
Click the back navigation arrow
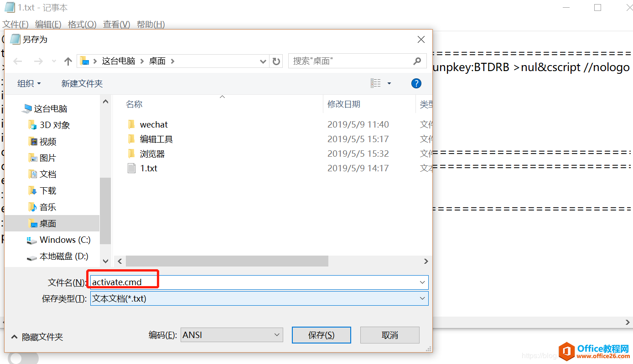tap(17, 61)
